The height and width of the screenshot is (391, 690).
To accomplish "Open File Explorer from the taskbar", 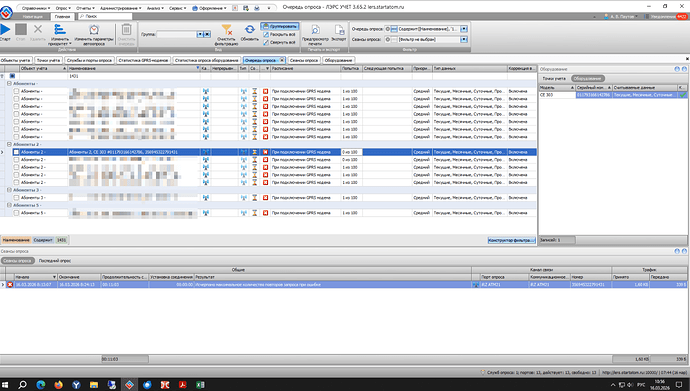I will (x=94, y=385).
